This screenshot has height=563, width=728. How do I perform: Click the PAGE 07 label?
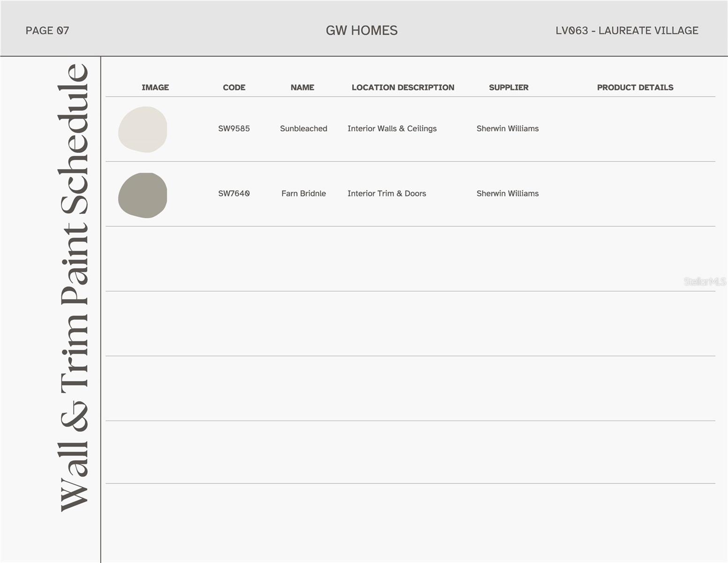coord(47,30)
